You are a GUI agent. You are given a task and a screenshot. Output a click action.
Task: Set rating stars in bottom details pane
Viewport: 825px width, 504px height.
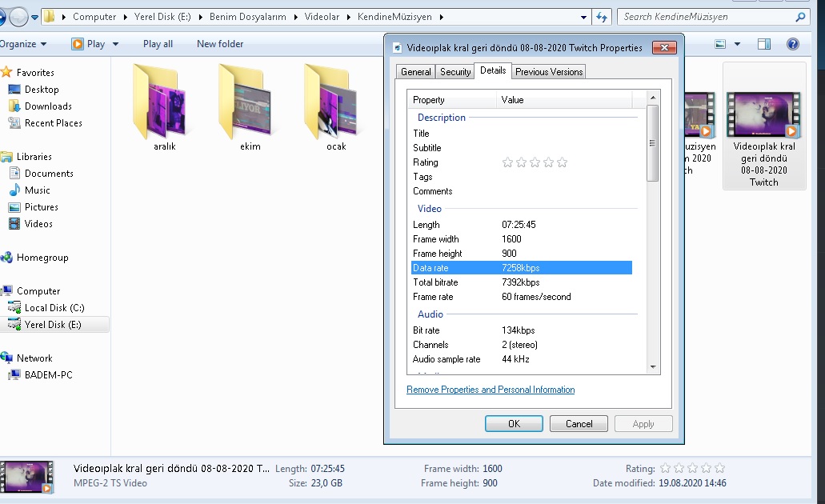tap(692, 468)
